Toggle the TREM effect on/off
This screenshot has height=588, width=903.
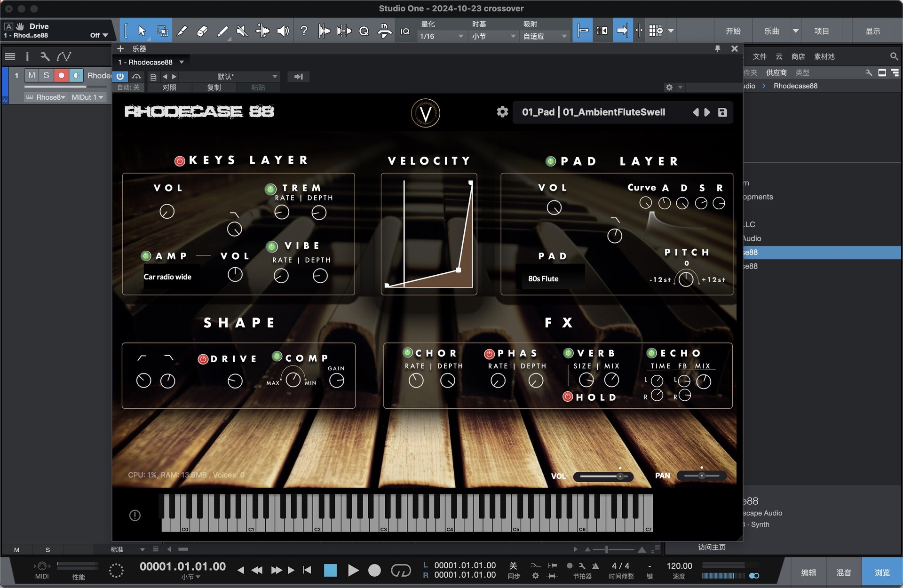[x=270, y=189]
